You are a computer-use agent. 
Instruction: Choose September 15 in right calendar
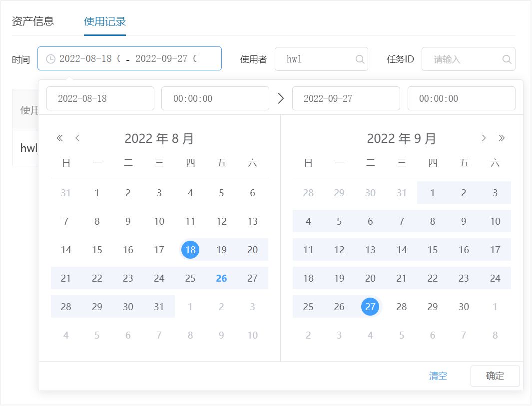[433, 250]
